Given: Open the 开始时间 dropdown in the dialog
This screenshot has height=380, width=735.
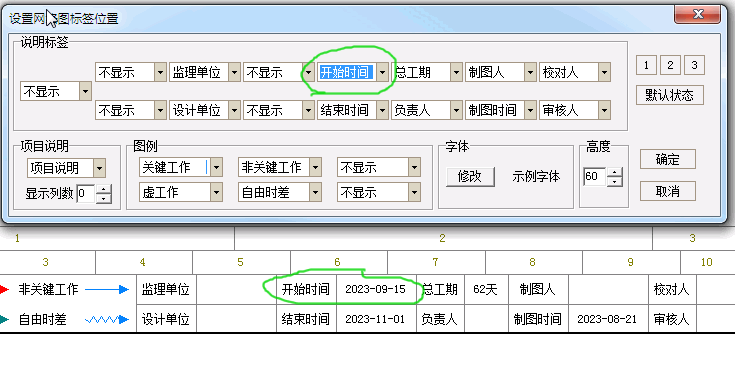Looking at the screenshot, I should (x=383, y=72).
